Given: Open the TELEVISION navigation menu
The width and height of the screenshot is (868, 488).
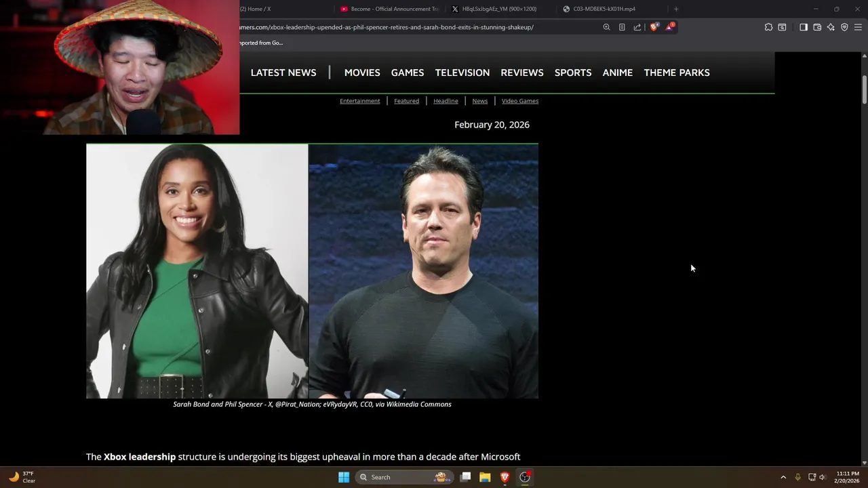Looking at the screenshot, I should pos(462,73).
